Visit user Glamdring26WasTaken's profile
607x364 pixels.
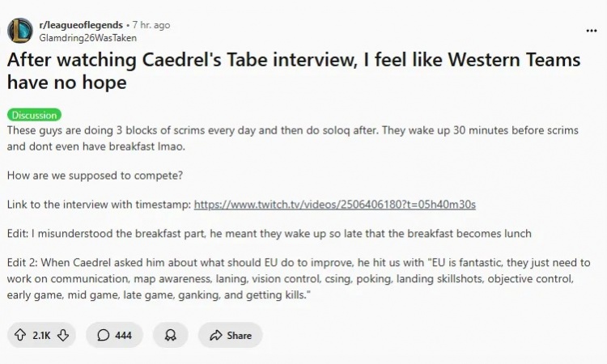coord(87,37)
